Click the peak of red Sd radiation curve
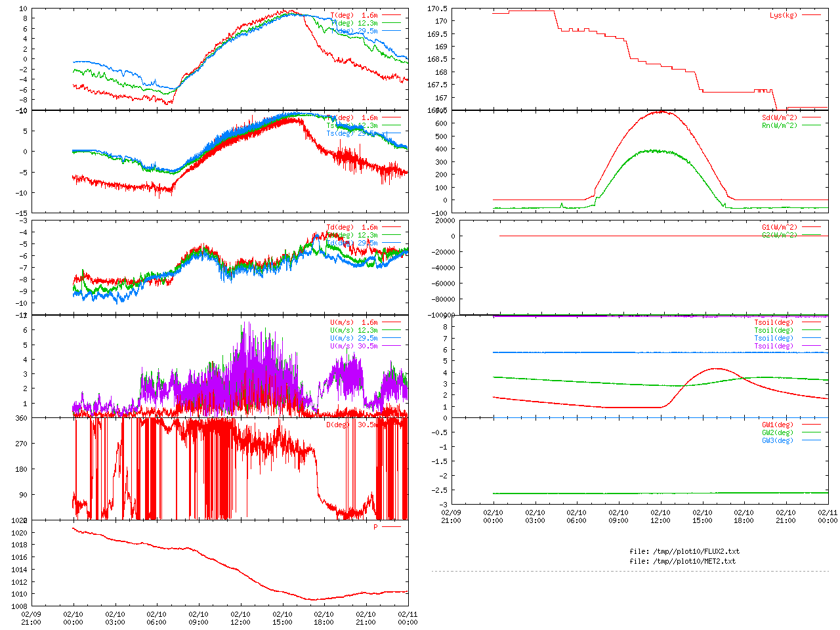This screenshot has height=630, width=840. (660, 112)
